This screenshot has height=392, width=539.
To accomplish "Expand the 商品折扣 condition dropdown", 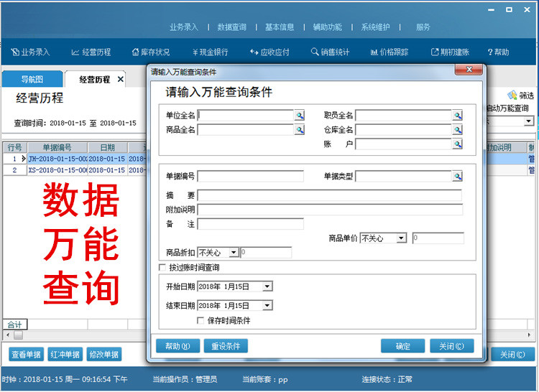I will click(x=233, y=253).
